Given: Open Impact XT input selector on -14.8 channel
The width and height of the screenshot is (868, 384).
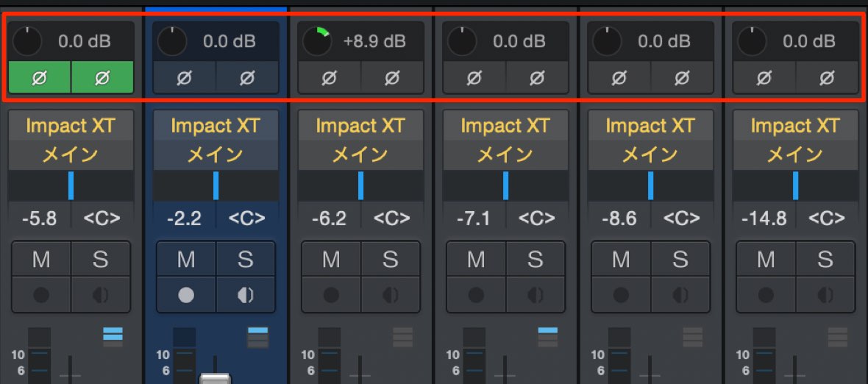Looking at the screenshot, I should click(796, 126).
